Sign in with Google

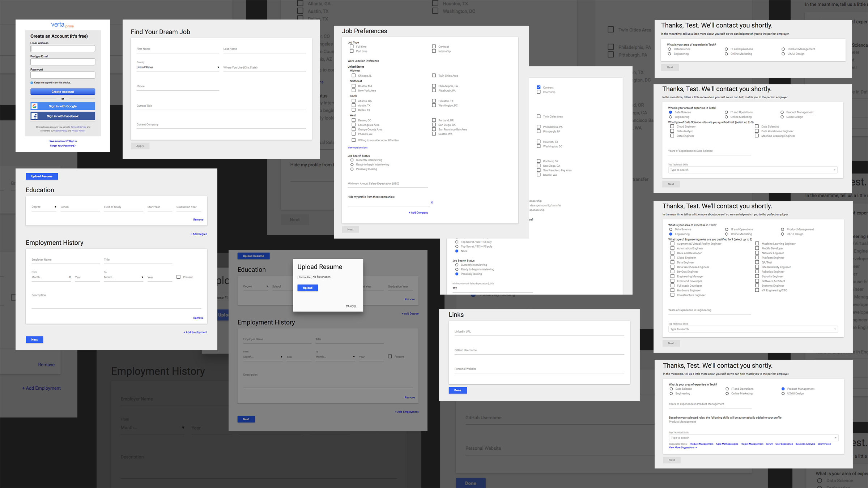62,106
